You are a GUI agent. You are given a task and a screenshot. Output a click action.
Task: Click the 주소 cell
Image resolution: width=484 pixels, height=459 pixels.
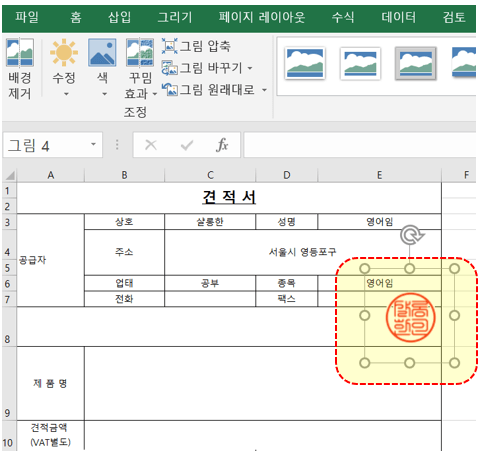(x=124, y=252)
